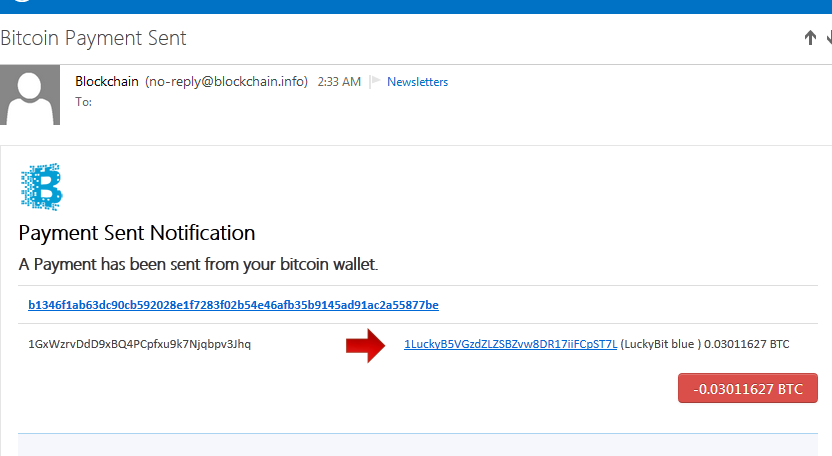Click the Payment Sent Notification heading
The height and width of the screenshot is (456, 832).
(x=137, y=233)
